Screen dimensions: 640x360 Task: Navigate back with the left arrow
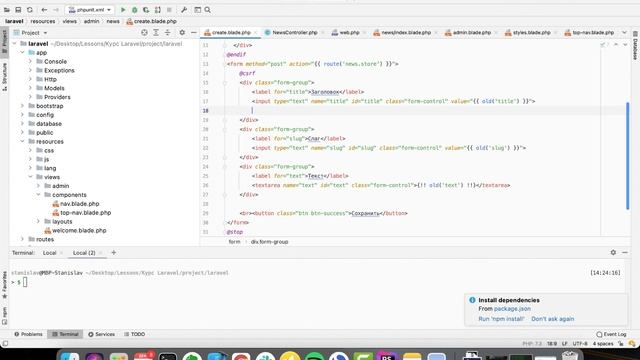click(44, 10)
